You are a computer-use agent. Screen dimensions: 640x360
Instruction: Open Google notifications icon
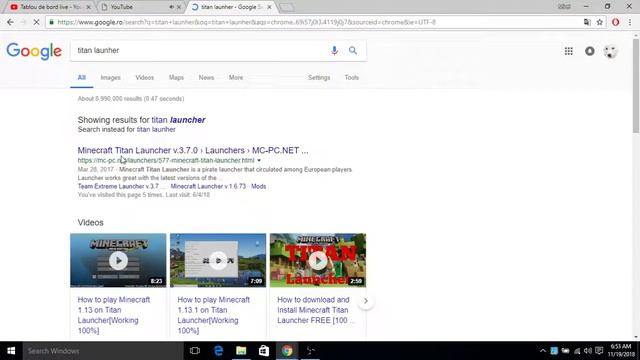589,51
